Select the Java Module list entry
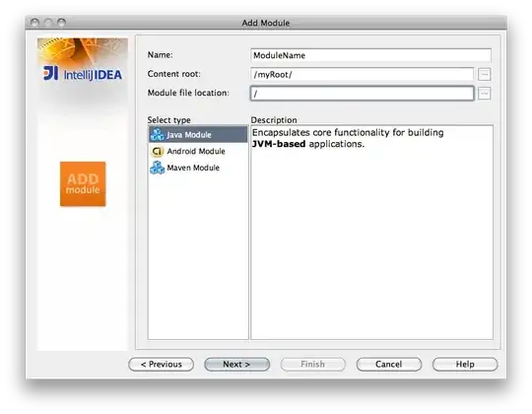This screenshot has height=414, width=532. pyautogui.click(x=198, y=134)
